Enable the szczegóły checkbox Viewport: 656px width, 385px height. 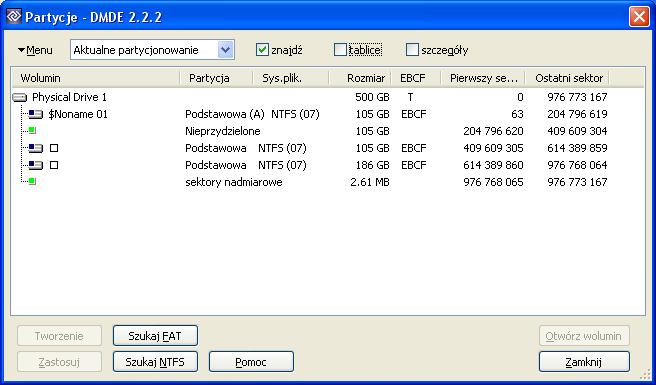tap(412, 50)
